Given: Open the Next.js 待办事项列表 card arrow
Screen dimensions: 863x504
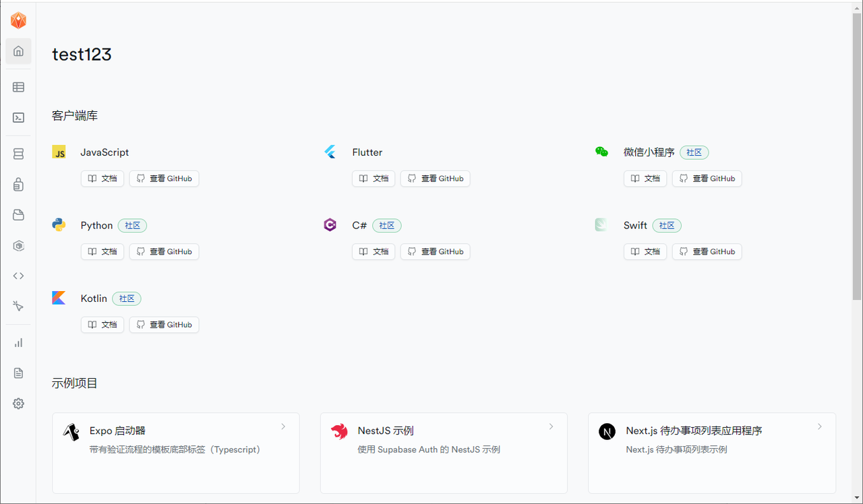Looking at the screenshot, I should [x=819, y=427].
